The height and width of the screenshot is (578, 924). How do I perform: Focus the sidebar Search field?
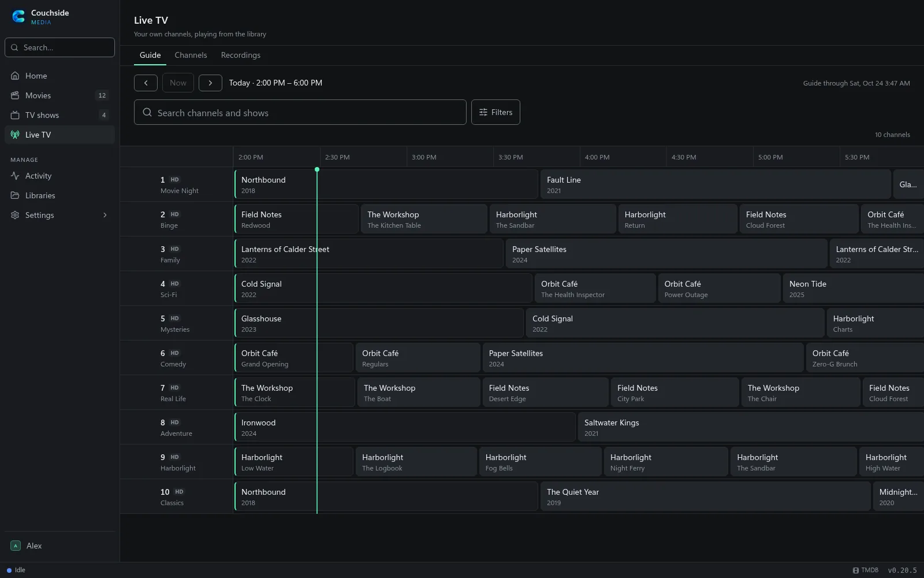(x=59, y=47)
